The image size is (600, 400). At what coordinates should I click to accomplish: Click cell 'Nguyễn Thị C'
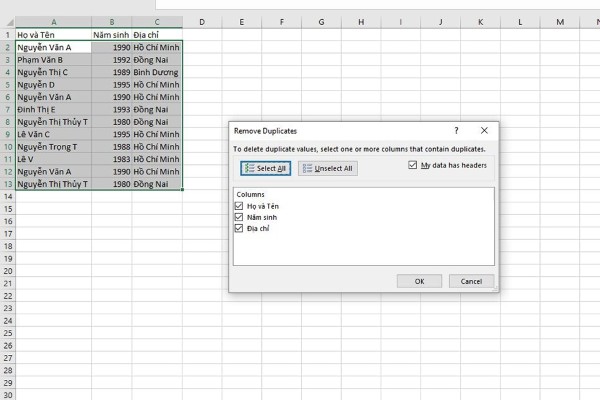pos(54,72)
